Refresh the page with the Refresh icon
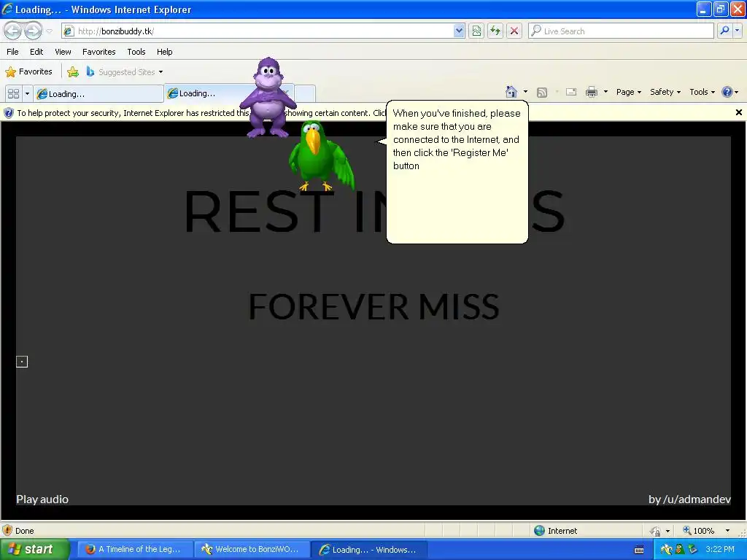The height and width of the screenshot is (560, 747). click(495, 31)
